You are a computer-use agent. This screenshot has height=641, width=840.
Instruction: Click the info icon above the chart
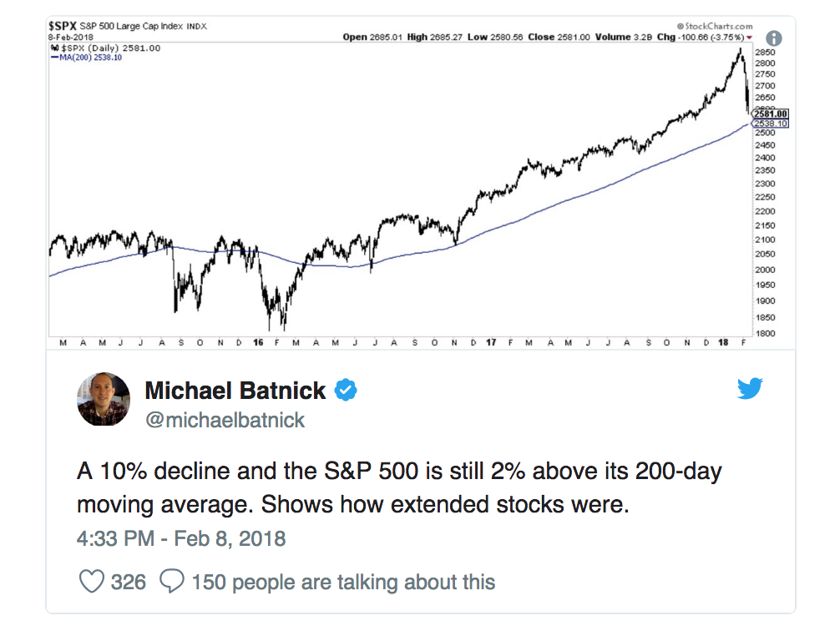click(773, 38)
